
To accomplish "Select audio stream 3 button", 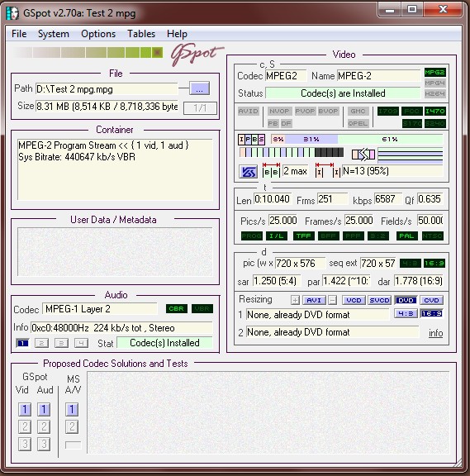I will click(61, 343).
